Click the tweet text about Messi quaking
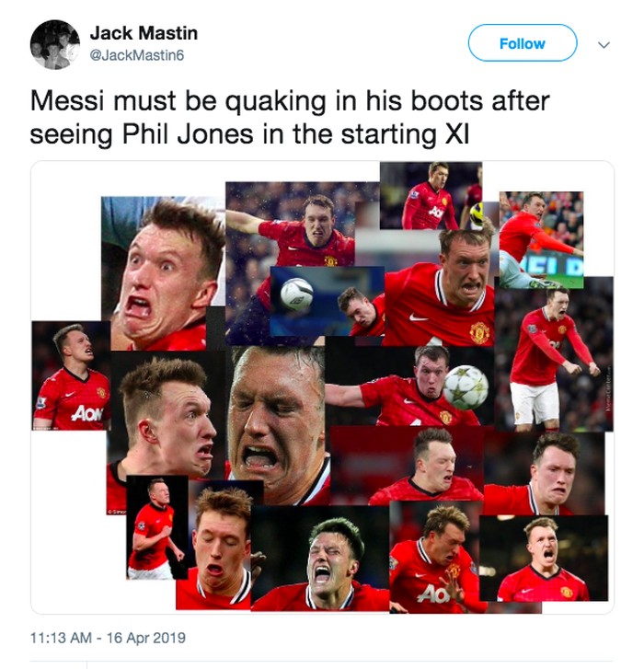 pyautogui.click(x=290, y=118)
